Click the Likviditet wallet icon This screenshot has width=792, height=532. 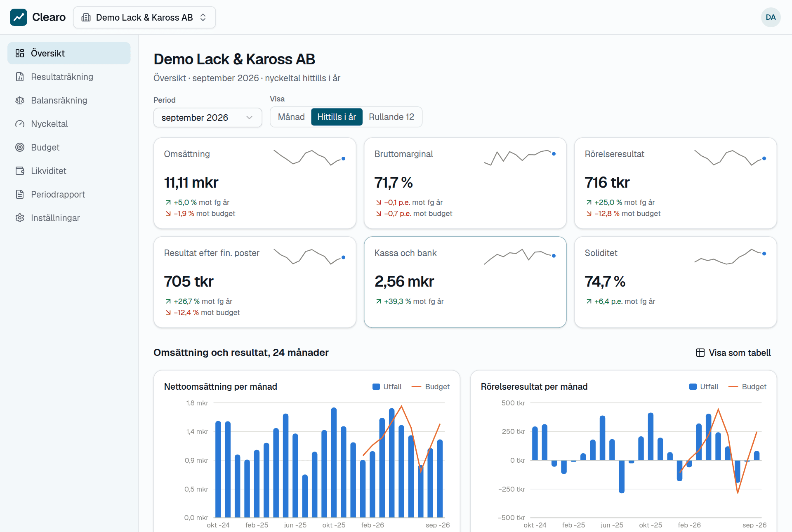[x=20, y=171]
